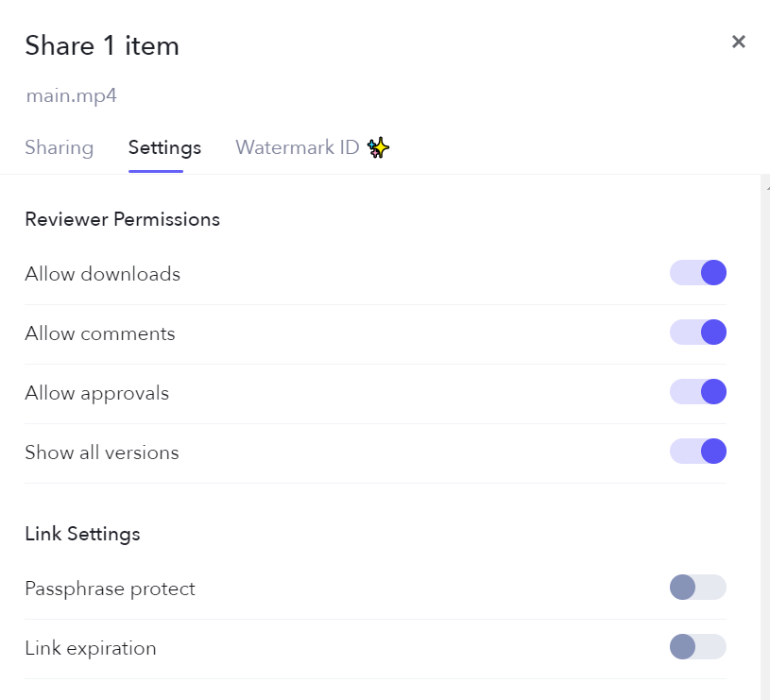Turn off the Allow comments switch
Screen dimensions: 770x700
point(698,333)
